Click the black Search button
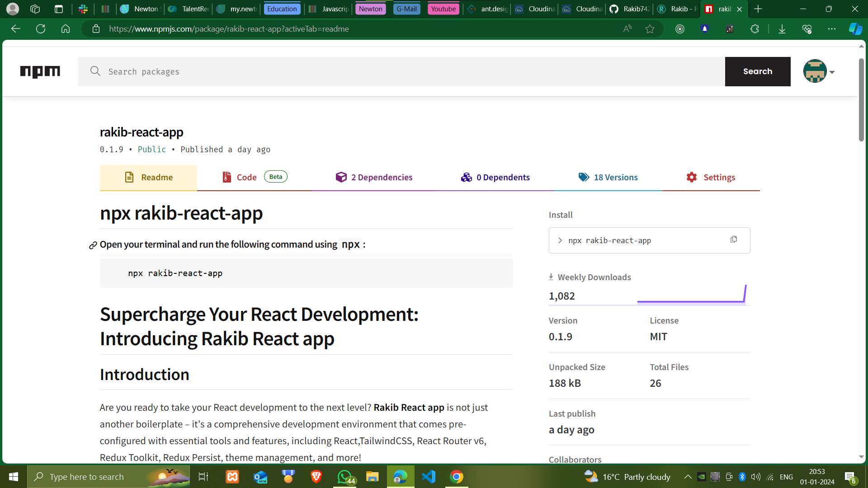The height and width of the screenshot is (488, 868). [758, 71]
